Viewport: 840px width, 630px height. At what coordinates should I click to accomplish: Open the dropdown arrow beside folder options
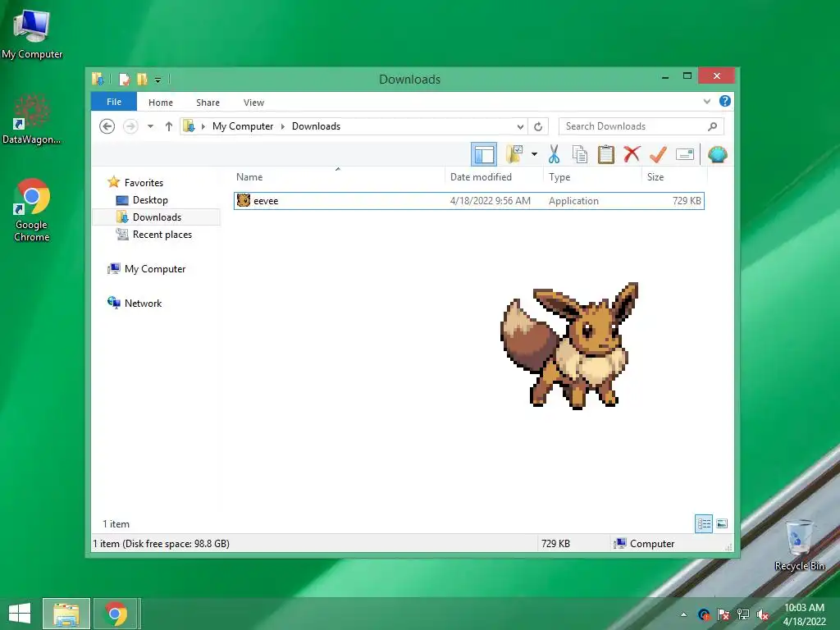click(534, 154)
